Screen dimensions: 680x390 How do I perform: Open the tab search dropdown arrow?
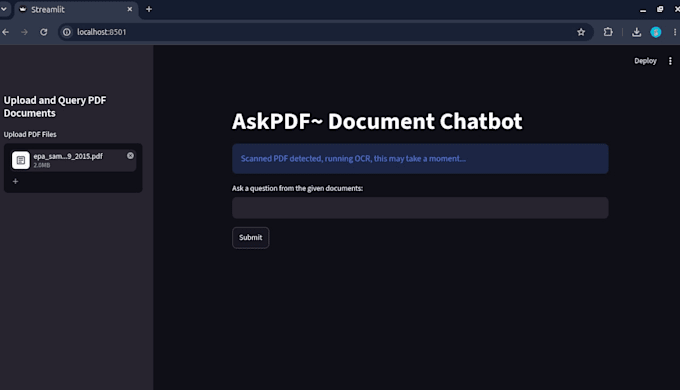click(4, 9)
